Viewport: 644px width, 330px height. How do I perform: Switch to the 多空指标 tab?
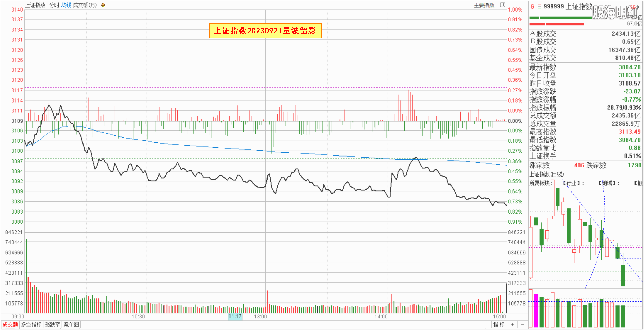click(31, 325)
